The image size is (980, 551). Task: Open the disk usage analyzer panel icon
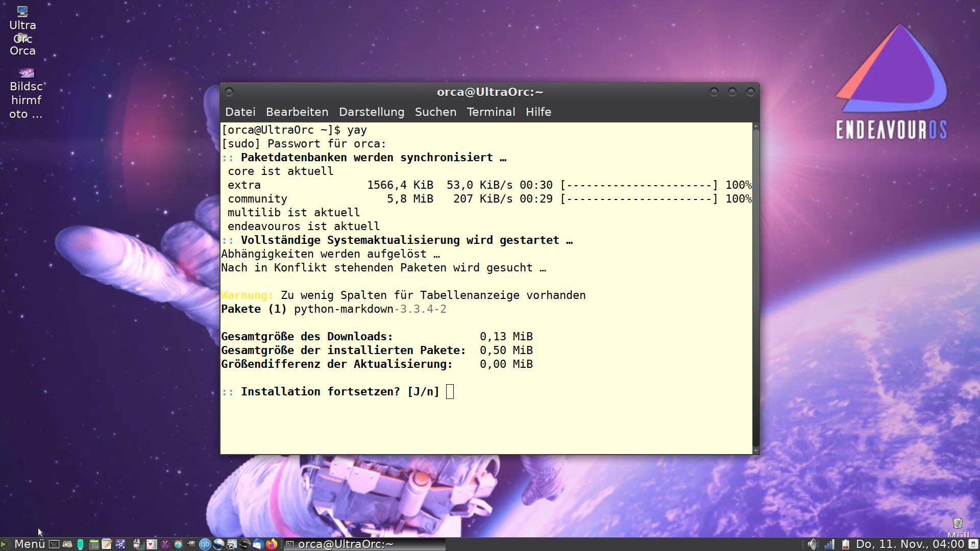[67, 544]
